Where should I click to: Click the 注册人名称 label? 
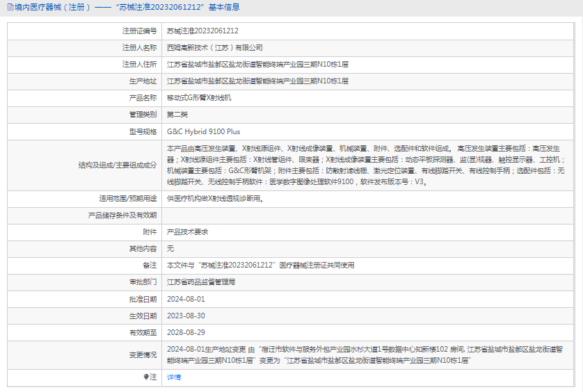click(x=139, y=47)
